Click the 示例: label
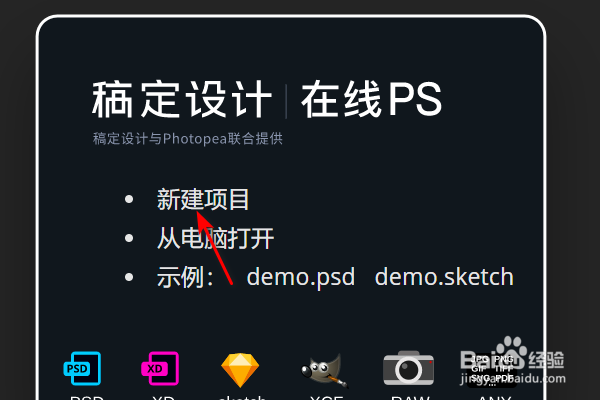 [x=185, y=277]
